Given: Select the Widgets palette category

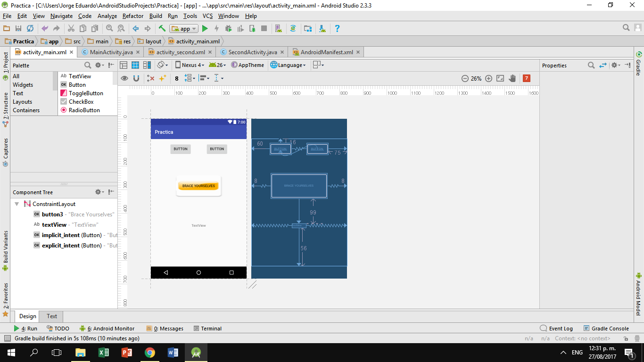Looking at the screenshot, I should [23, 85].
